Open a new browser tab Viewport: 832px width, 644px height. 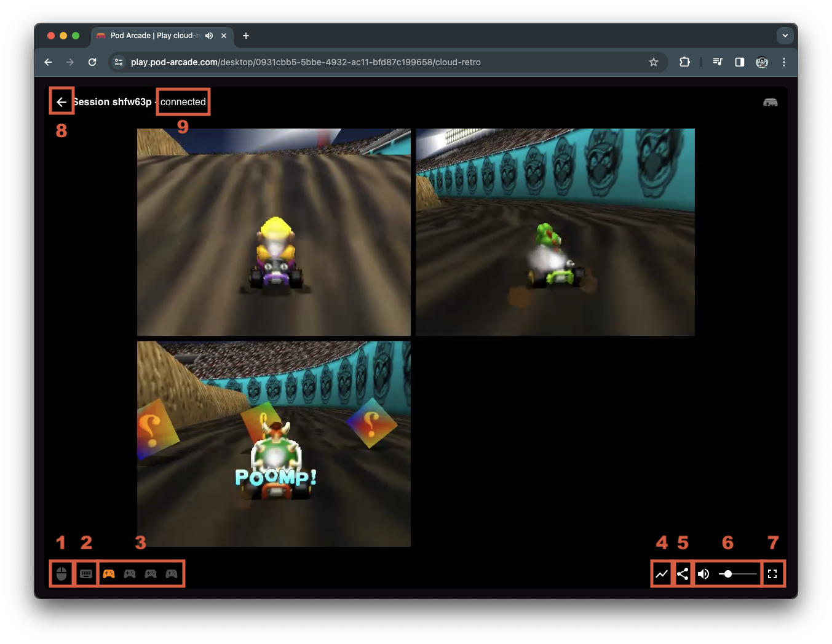pos(246,36)
